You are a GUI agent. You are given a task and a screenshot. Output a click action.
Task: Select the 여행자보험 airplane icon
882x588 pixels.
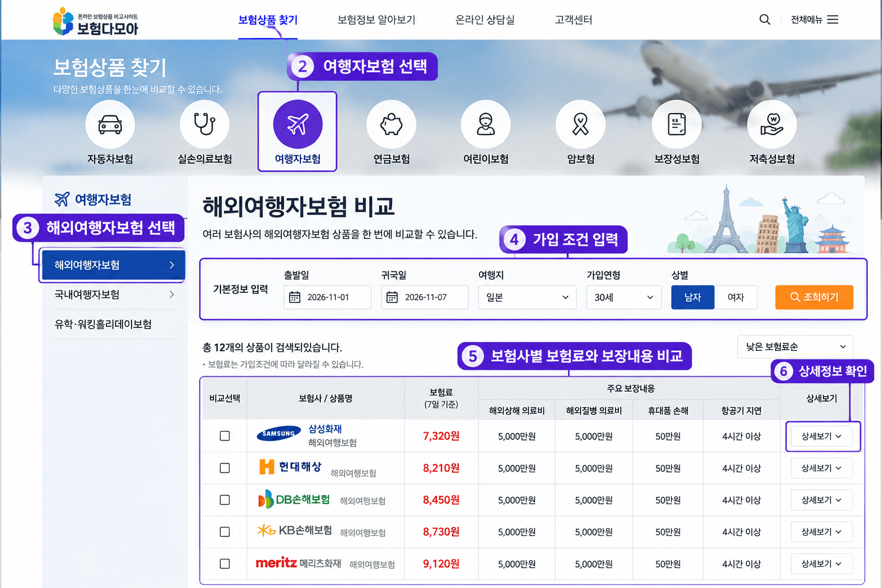click(x=297, y=125)
